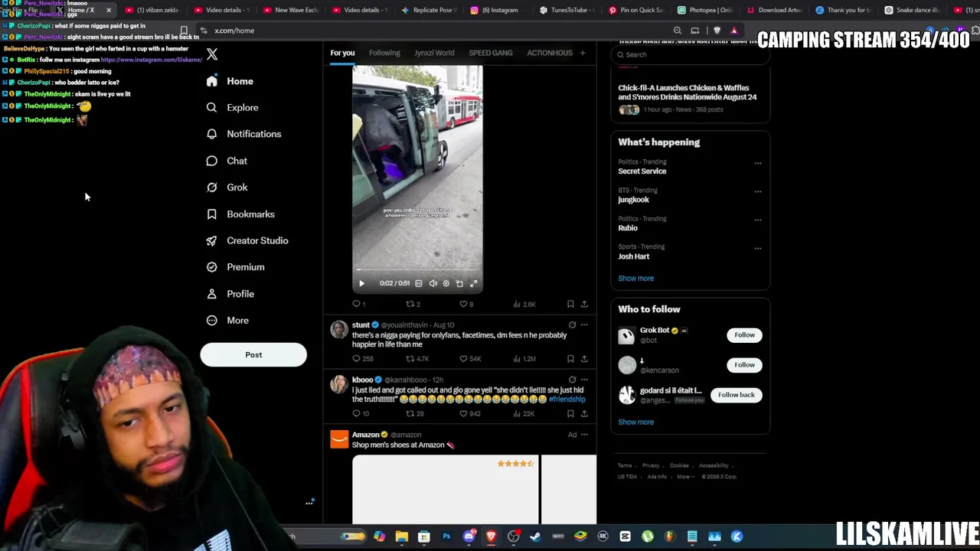Screen dimensions: 980x551
Task: Open more options on kbooo's post
Action: click(584, 380)
